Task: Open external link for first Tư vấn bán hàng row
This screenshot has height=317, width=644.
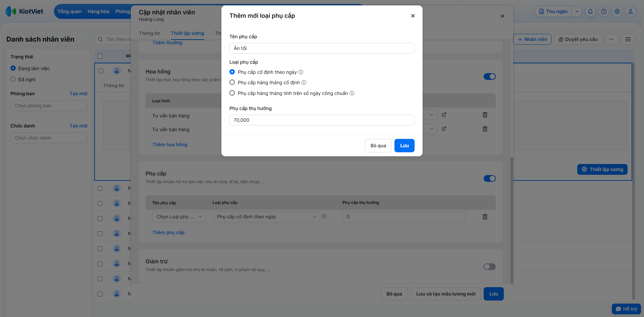Action: 444,115
